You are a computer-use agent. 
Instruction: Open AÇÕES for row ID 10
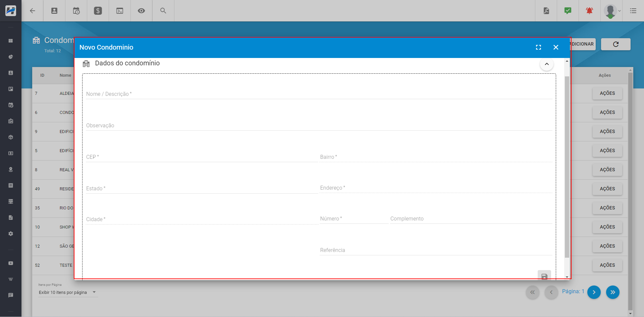point(607,227)
